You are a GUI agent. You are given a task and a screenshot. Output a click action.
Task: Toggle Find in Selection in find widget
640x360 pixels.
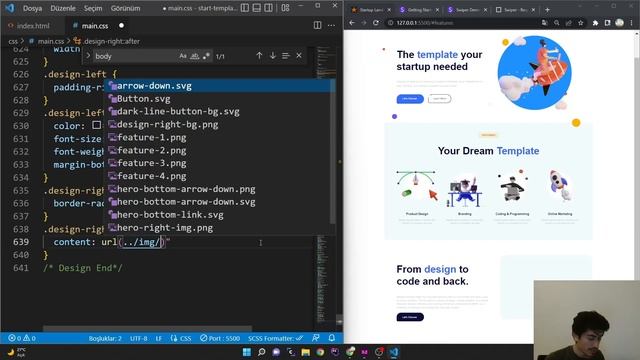point(285,56)
